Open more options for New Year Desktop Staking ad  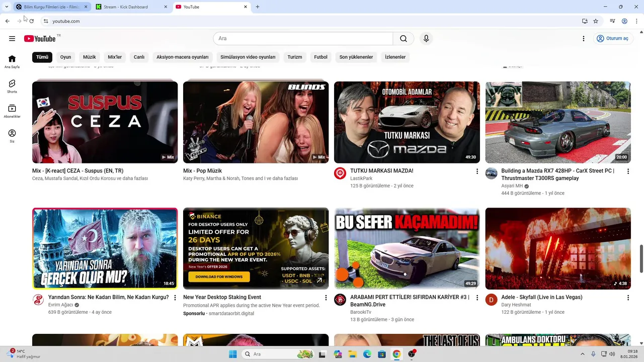[326, 298]
